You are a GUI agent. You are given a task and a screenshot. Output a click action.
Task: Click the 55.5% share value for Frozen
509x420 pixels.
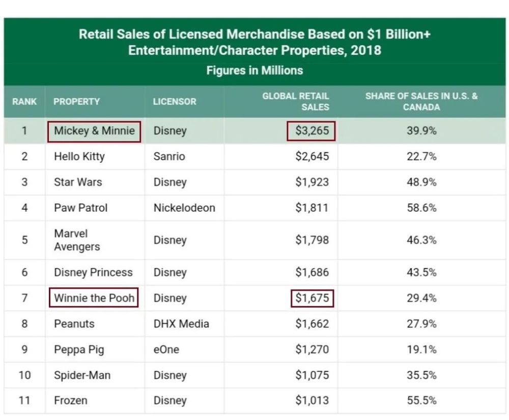pos(421,401)
